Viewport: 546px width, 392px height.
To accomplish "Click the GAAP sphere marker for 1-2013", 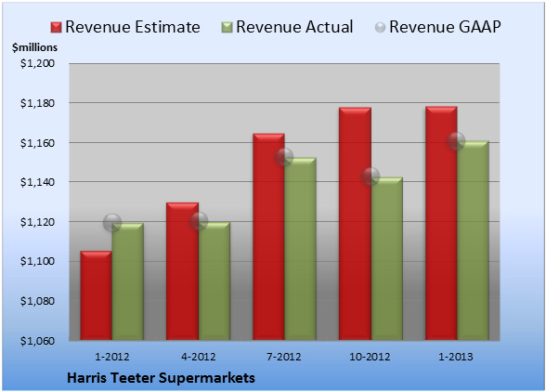I will [x=456, y=141].
